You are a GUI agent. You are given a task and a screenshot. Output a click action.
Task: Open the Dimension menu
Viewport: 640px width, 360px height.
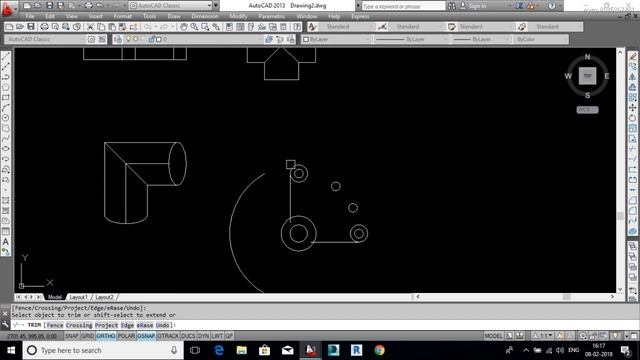[204, 16]
